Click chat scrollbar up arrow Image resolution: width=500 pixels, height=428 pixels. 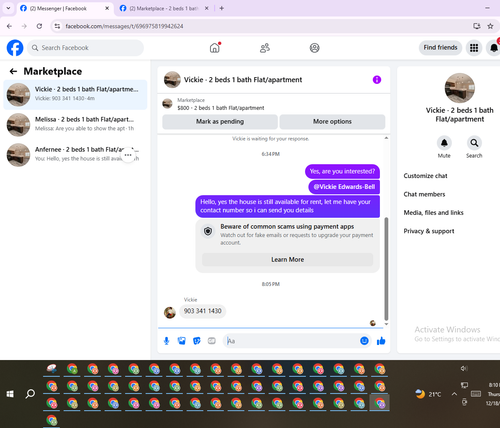[386, 138]
